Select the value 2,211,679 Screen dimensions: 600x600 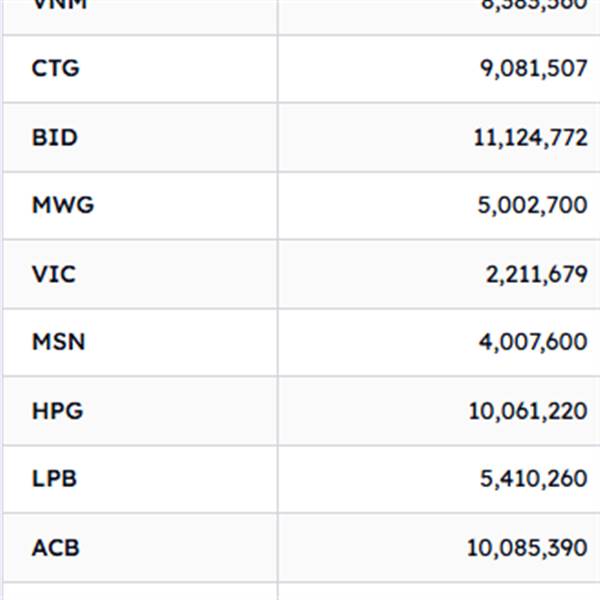pos(536,273)
